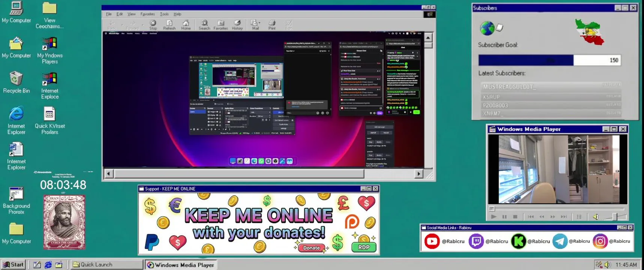Screen dimensions: 644x270
Task: Click the Mail toolbar icon
Action: (255, 25)
